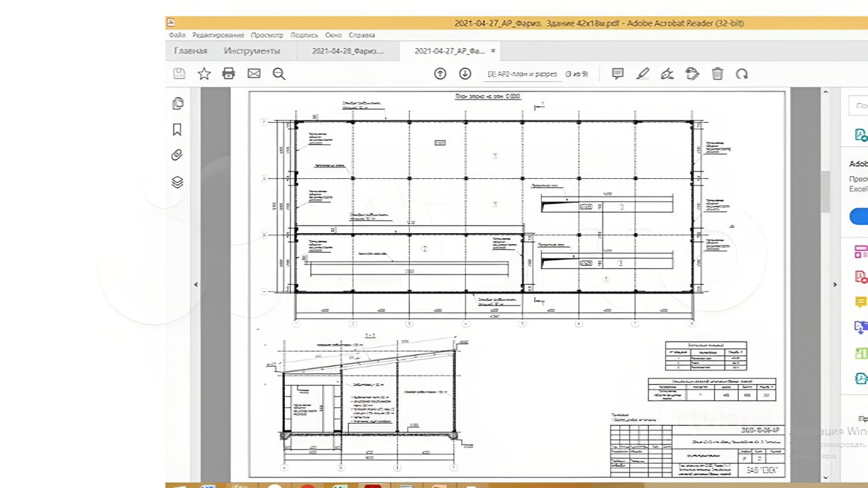Select the Add comment note tool

(618, 74)
